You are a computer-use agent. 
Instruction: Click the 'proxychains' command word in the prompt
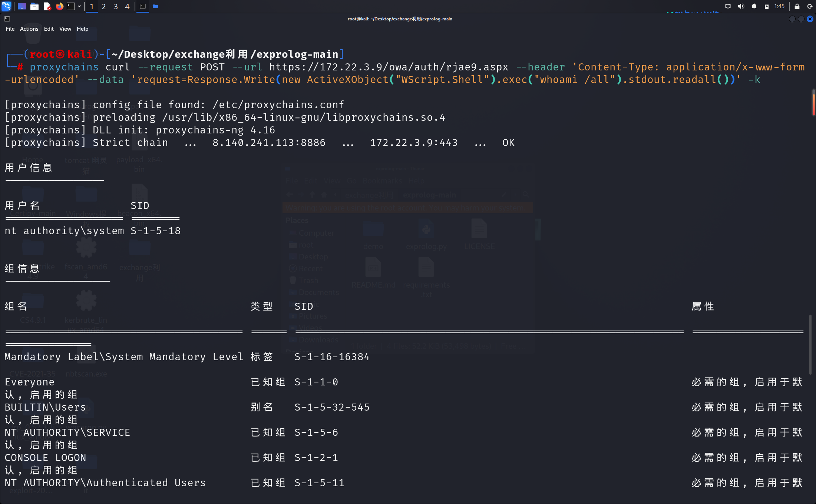pos(64,67)
